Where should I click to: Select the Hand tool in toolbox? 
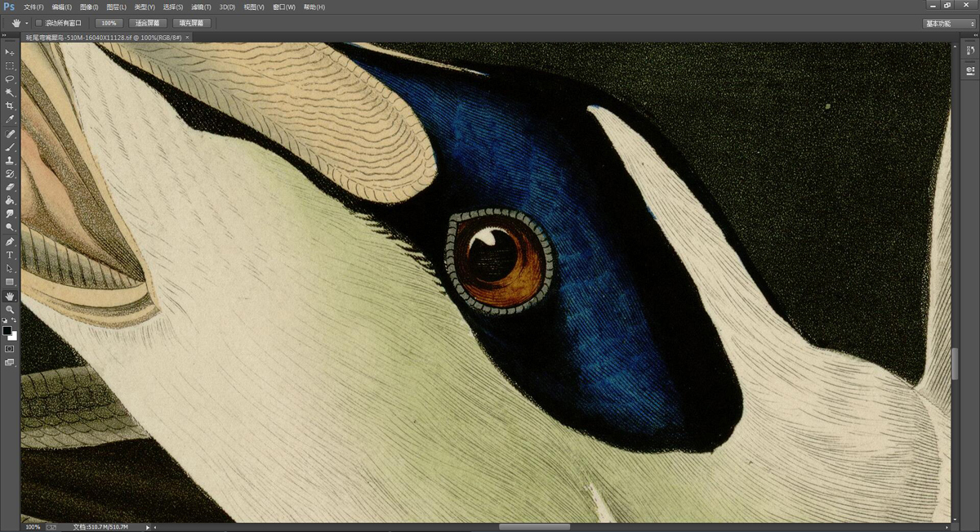(x=10, y=296)
